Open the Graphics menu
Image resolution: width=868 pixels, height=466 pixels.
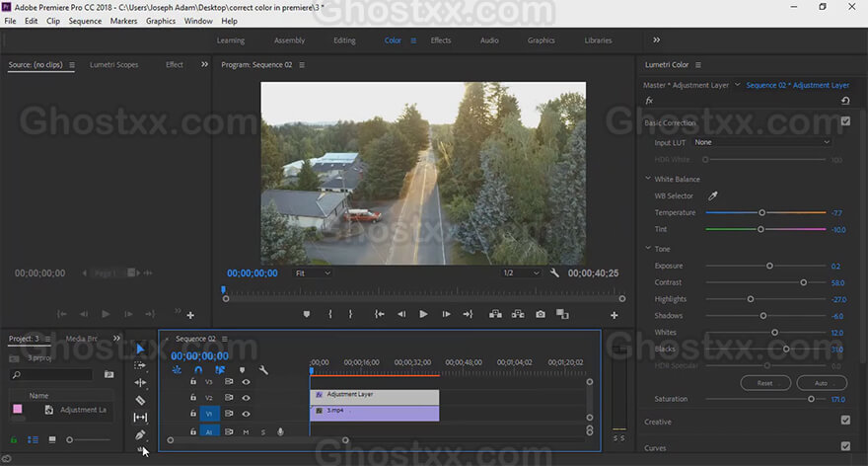161,21
